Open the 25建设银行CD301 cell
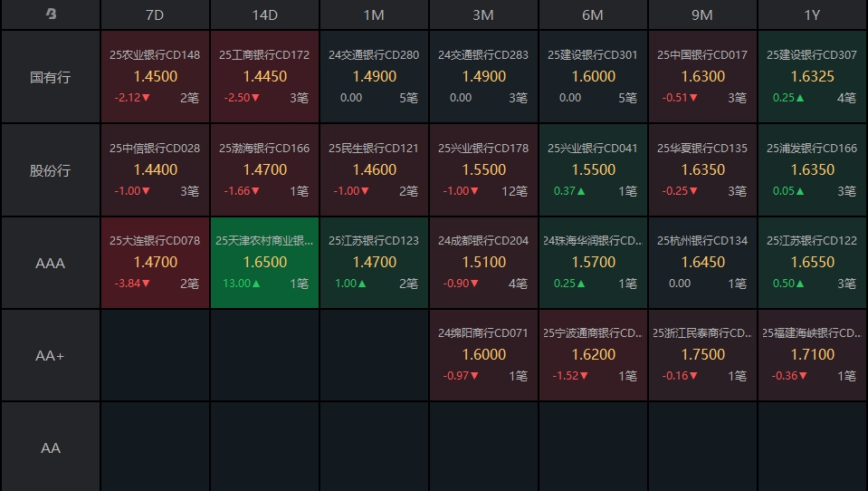The height and width of the screenshot is (491, 868). (x=593, y=76)
